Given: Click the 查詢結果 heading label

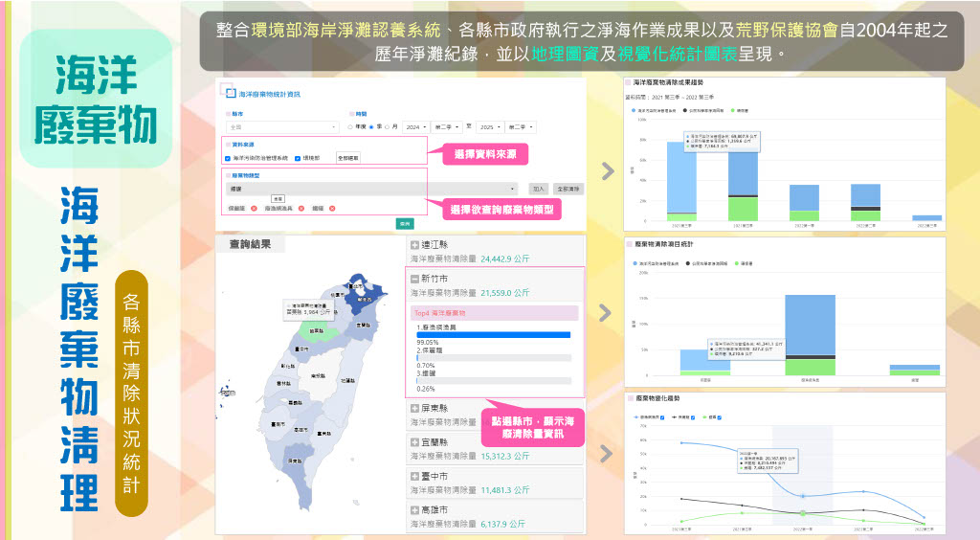Looking at the screenshot, I should click(x=250, y=244).
